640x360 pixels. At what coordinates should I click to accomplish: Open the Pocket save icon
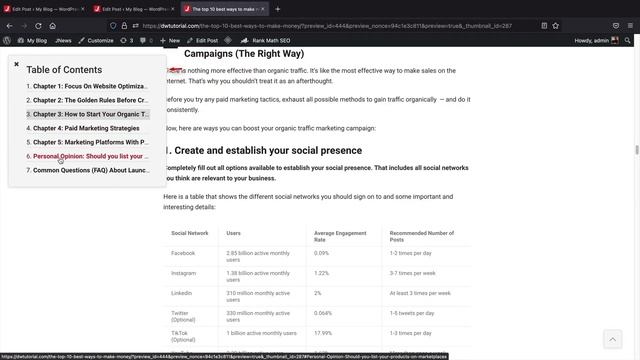616,26
